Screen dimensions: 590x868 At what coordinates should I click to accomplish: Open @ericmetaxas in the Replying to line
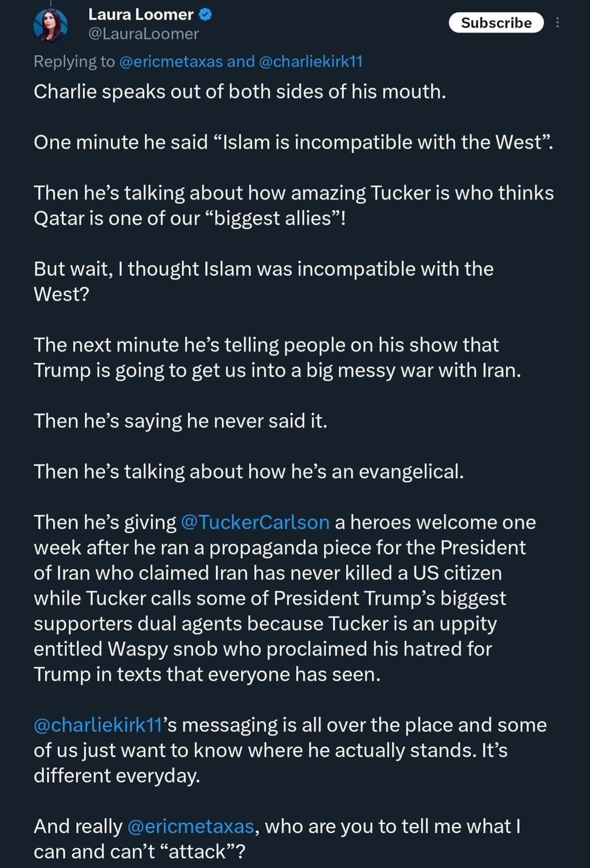(171, 61)
